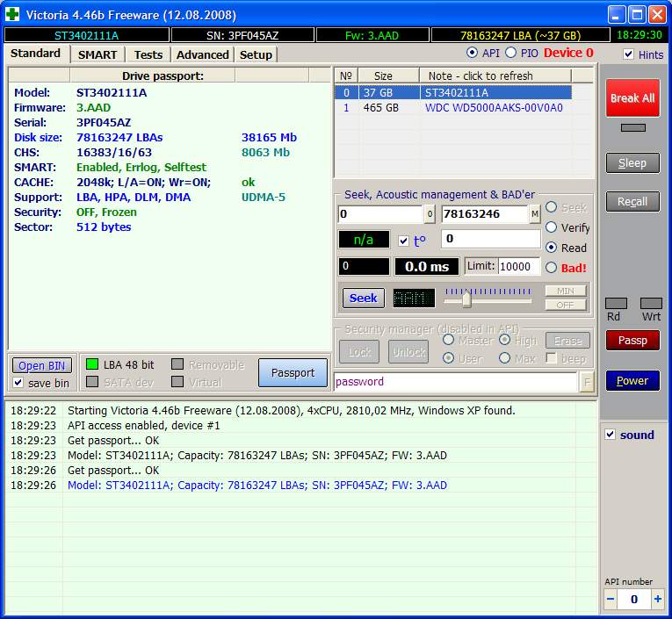
Task: Switch to the SMART tab
Action: (97, 54)
